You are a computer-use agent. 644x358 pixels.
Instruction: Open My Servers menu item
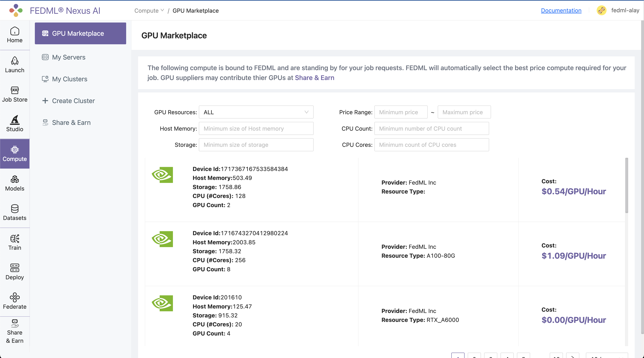point(69,57)
